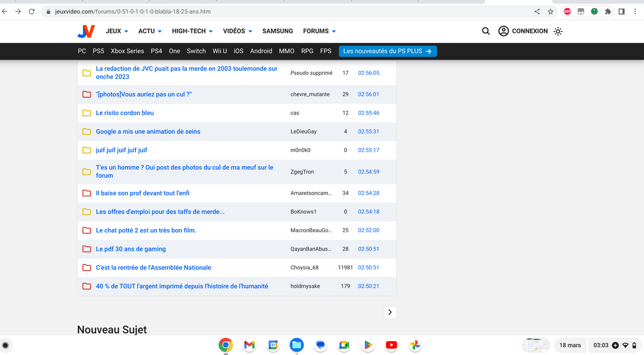Open the Switch platform section
Screen dimensions: 644x355
tap(196, 51)
